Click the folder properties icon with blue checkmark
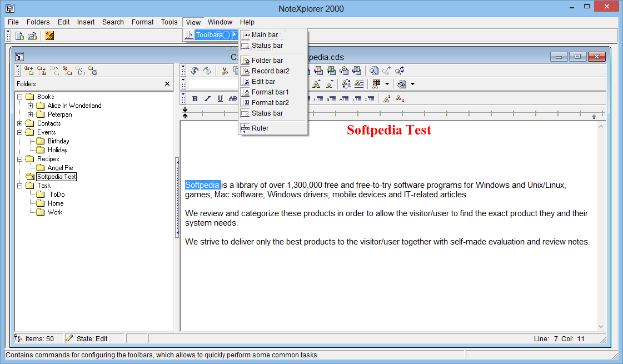The height and width of the screenshot is (364, 623). click(93, 71)
